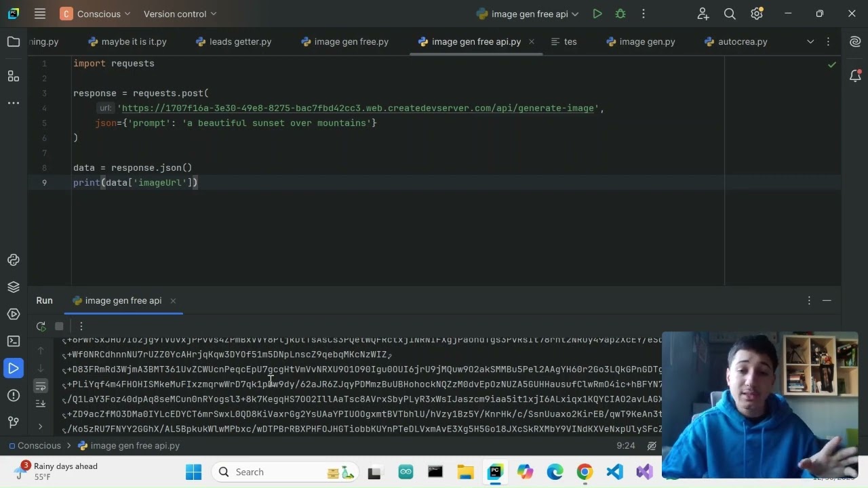The height and width of the screenshot is (488, 868).
Task: Open the Structure tool window icon
Action: [14, 76]
